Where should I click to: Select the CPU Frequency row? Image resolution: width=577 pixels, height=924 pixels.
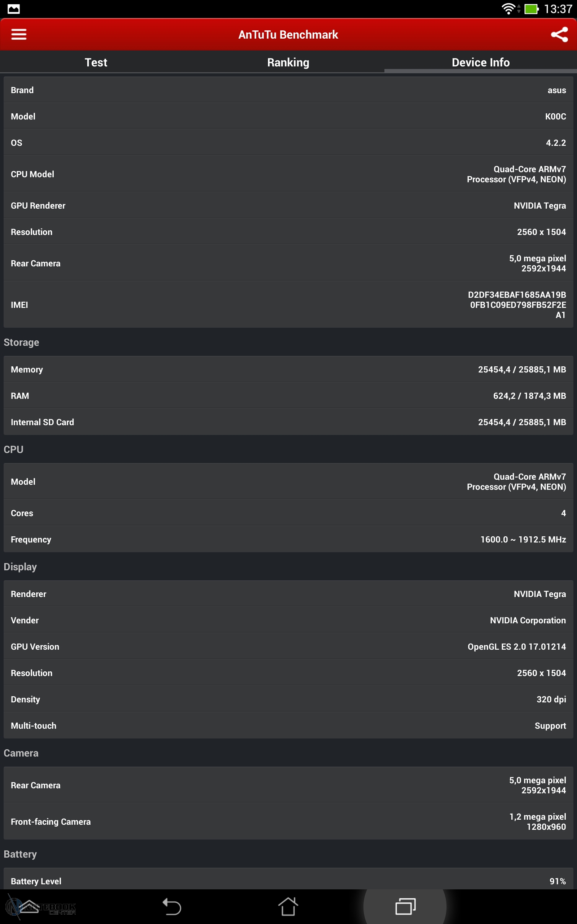288,539
